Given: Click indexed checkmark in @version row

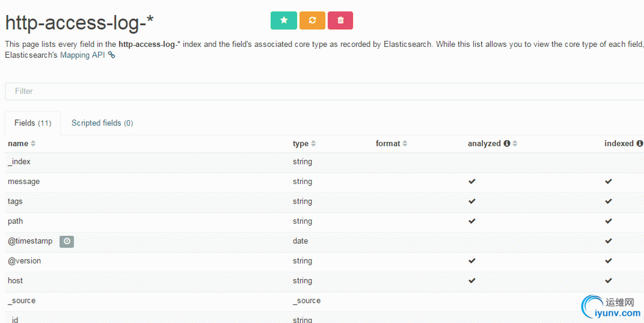Looking at the screenshot, I should [x=608, y=261].
